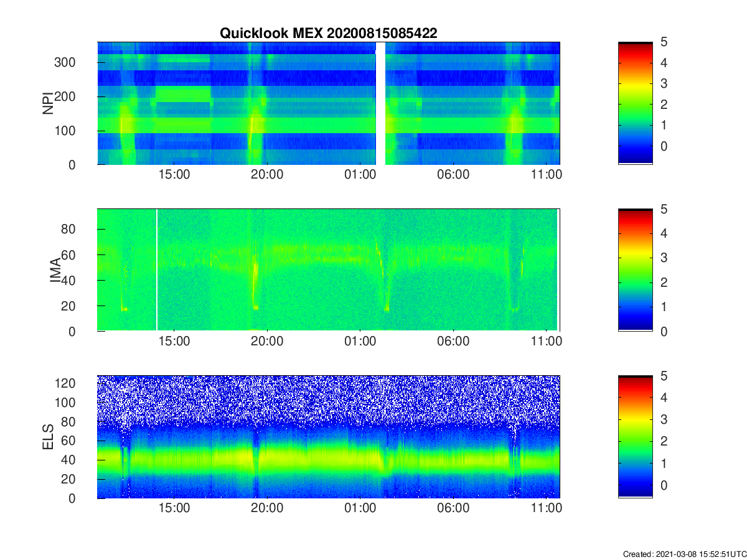
Task: Click the colorbar beside the ELS panel
Action: [635, 437]
